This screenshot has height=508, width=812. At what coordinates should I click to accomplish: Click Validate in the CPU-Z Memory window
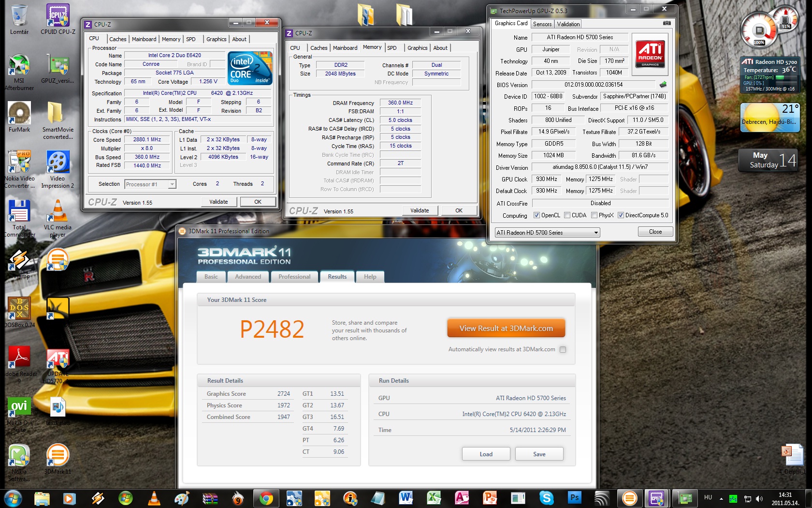[420, 210]
